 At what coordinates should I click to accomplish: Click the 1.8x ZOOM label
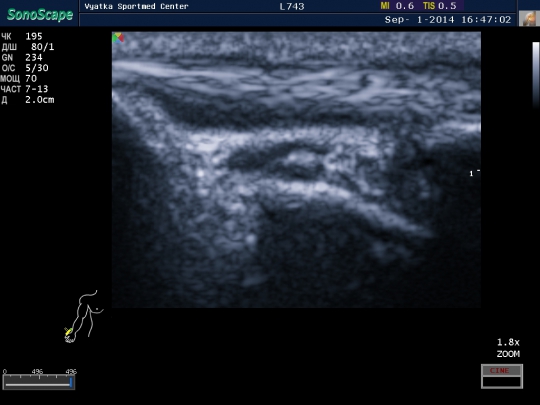coord(508,348)
